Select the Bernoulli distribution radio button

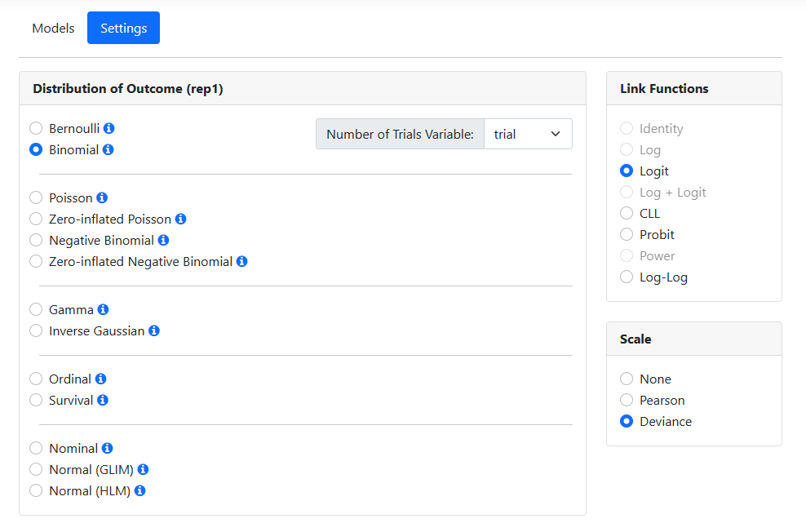(36, 129)
